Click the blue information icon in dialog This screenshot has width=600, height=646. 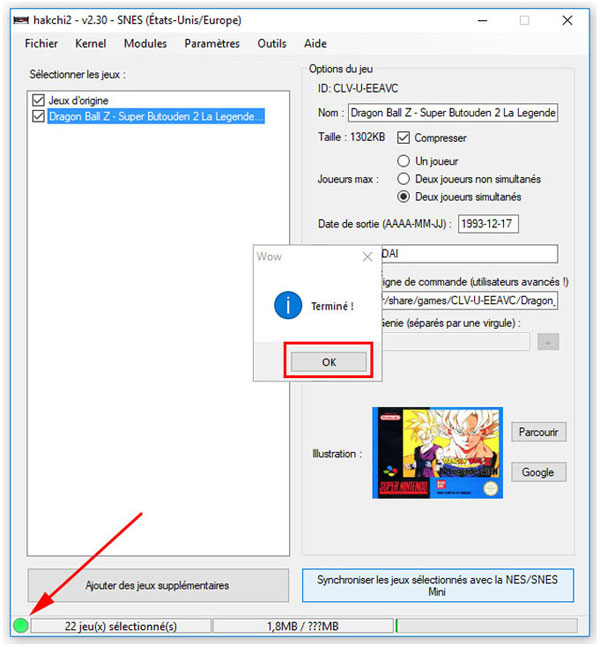(287, 306)
